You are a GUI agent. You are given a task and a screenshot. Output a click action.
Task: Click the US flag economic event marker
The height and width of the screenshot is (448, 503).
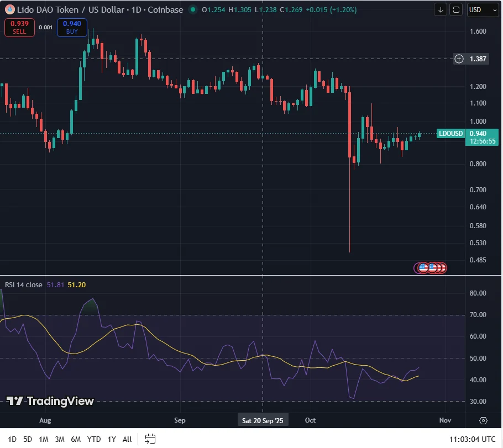pyautogui.click(x=423, y=268)
